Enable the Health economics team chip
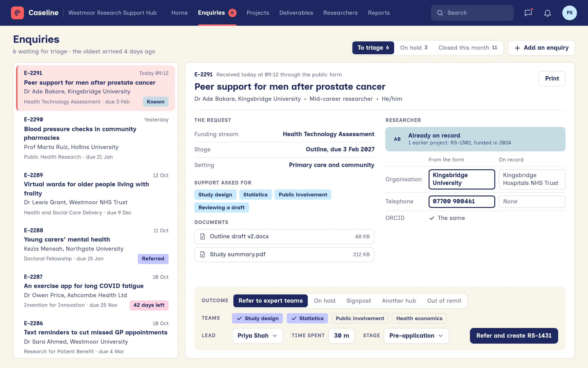This screenshot has height=368, width=588. pos(419,318)
